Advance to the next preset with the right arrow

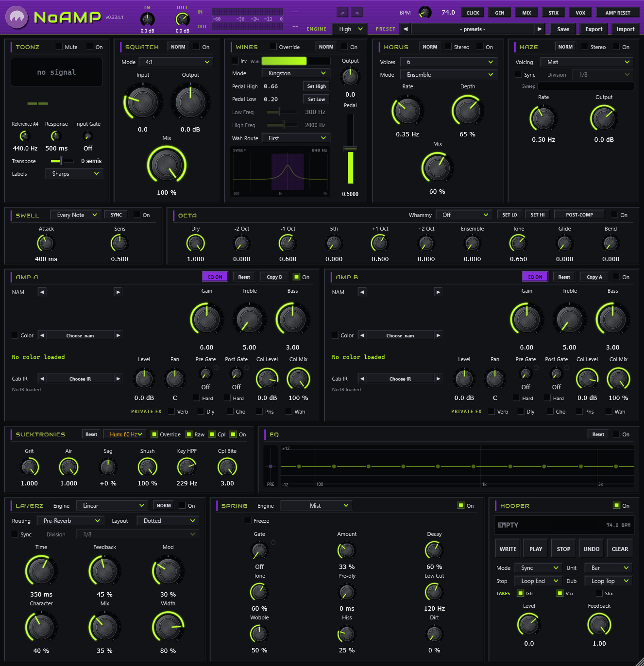click(x=540, y=29)
